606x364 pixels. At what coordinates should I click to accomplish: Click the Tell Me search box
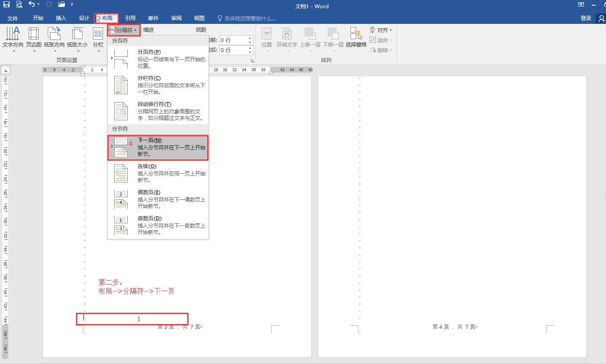(248, 18)
